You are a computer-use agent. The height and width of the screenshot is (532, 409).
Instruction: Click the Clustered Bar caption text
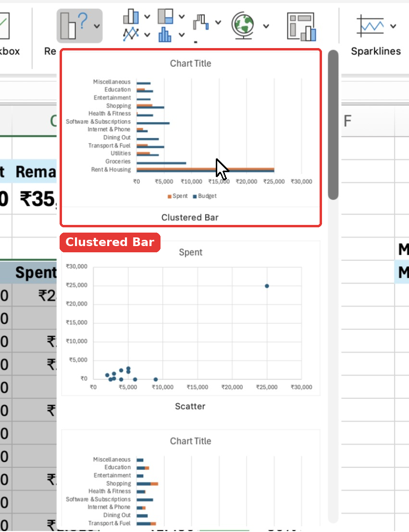tap(190, 218)
